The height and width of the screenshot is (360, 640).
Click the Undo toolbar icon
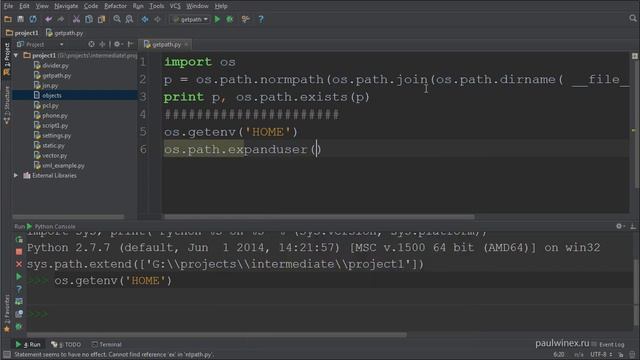point(49,19)
